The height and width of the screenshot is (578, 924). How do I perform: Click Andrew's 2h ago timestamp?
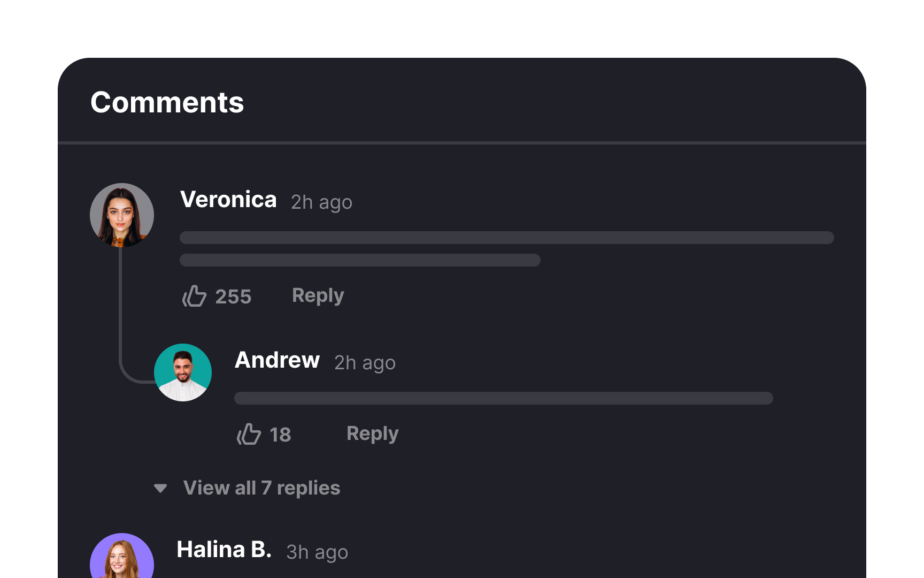point(365,363)
